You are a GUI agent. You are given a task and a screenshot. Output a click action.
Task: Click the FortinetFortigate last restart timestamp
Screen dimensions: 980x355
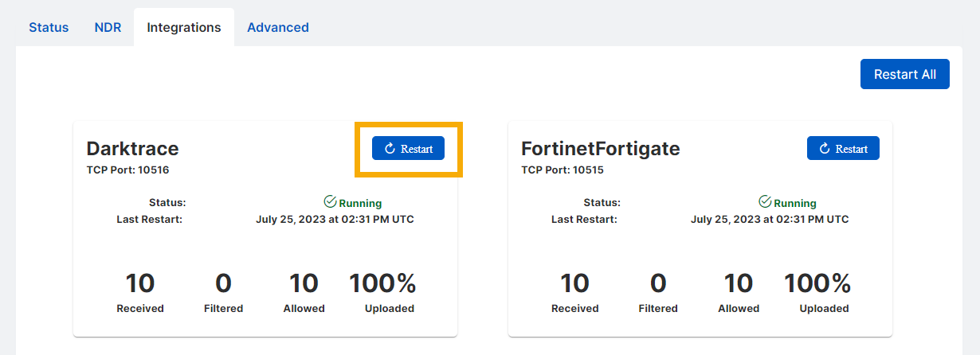pyautogui.click(x=770, y=219)
